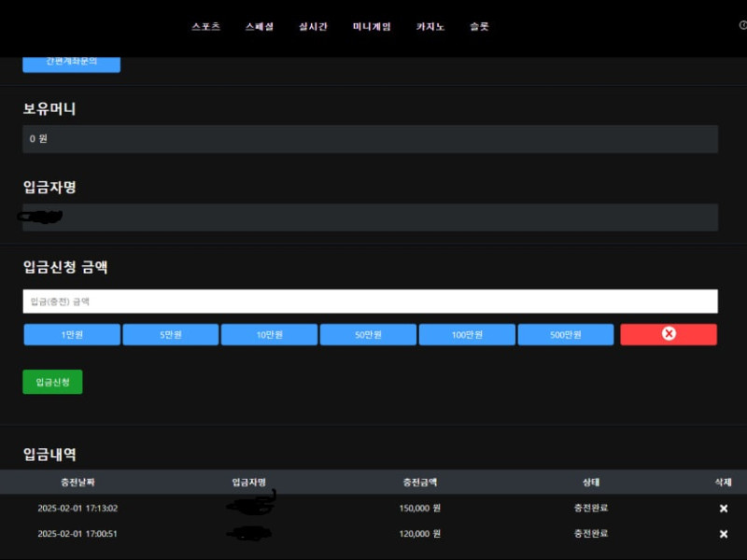Go to the 실시간 section
Screen dimensions: 747x560
click(313, 27)
